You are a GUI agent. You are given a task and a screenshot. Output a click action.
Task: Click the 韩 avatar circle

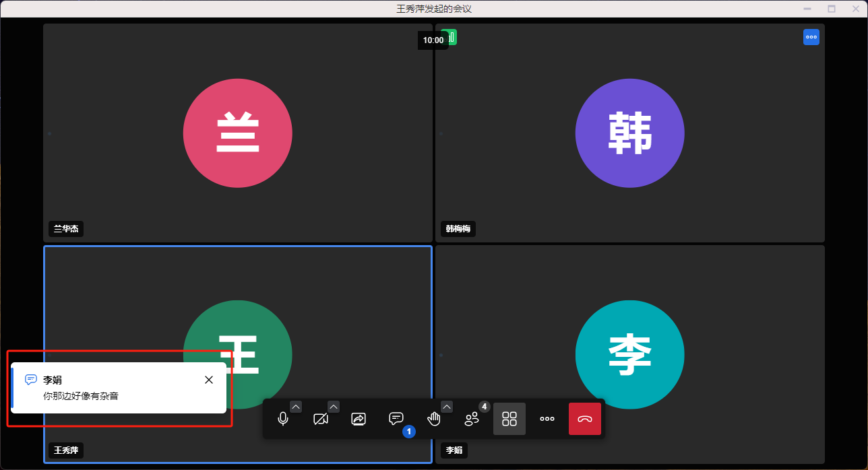[629, 133]
